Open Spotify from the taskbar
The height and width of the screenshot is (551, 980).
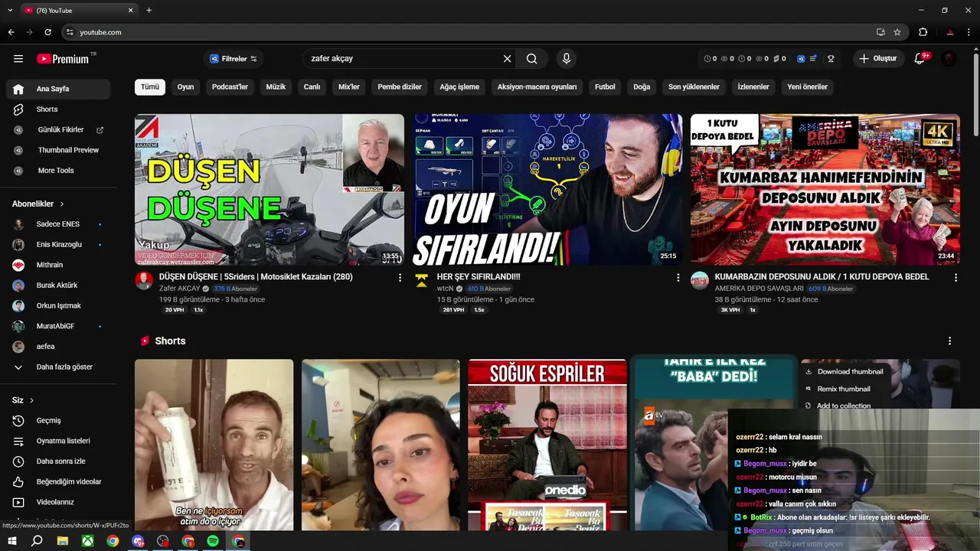213,541
